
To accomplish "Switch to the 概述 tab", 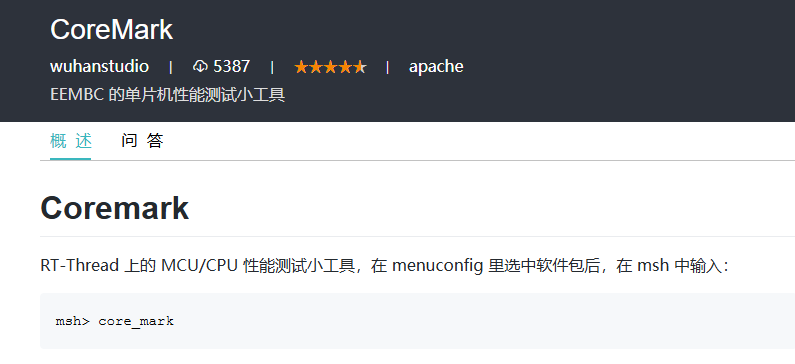I will click(70, 141).
